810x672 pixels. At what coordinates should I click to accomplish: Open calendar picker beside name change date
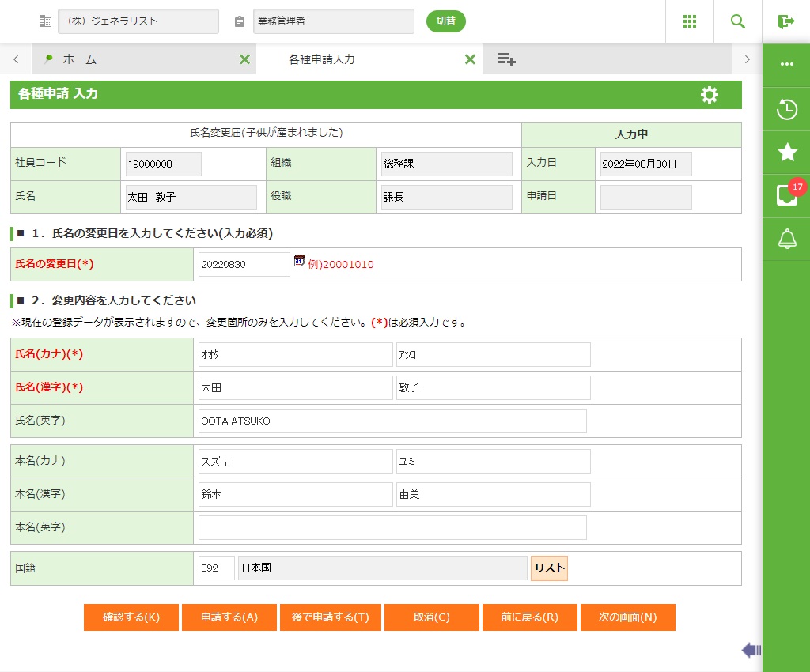click(300, 261)
